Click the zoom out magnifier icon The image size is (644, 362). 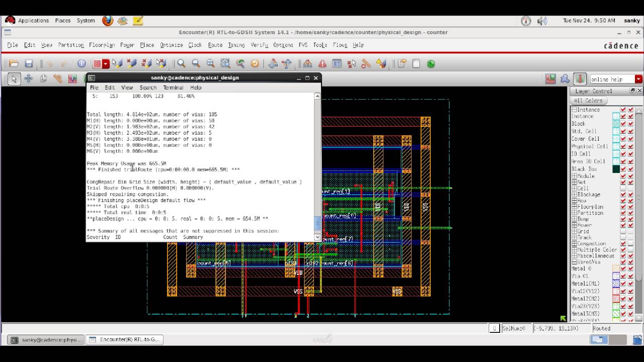[196, 64]
